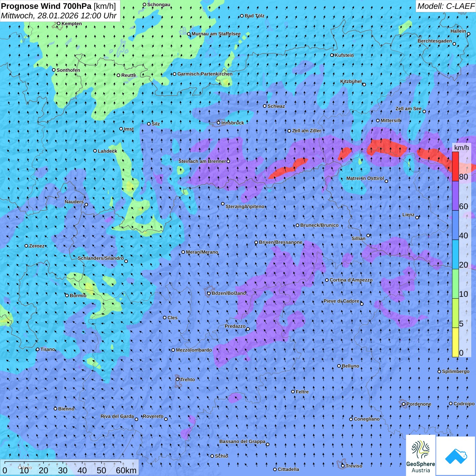Click the purple 60 km/h legend swatch

[x=455, y=196]
